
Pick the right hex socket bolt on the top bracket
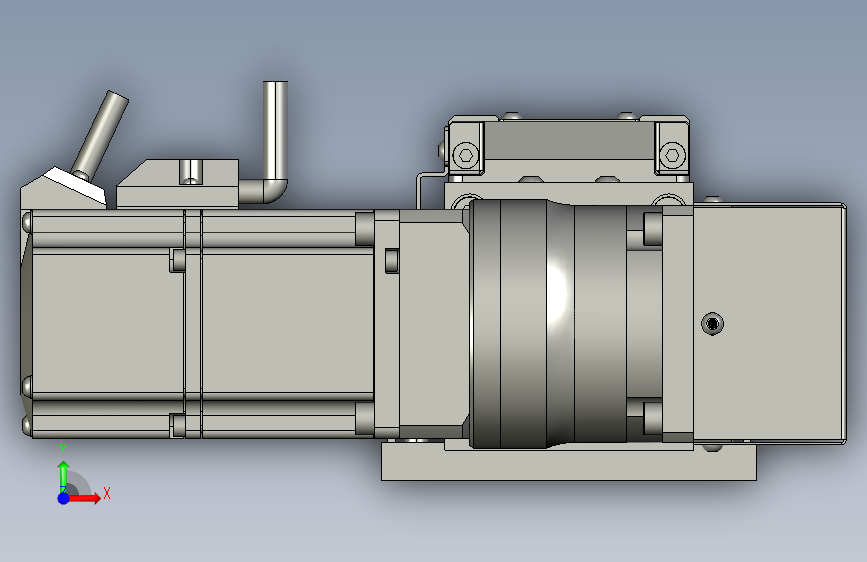[672, 155]
